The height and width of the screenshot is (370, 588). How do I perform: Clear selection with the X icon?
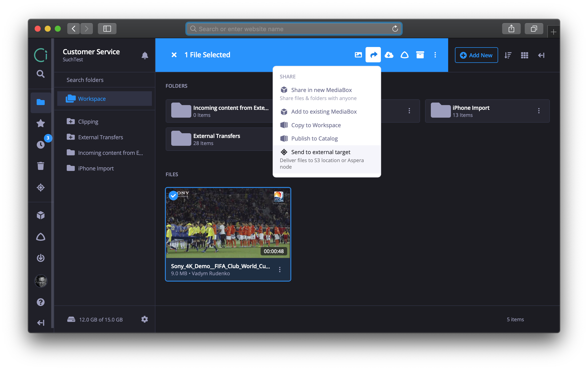click(x=174, y=55)
